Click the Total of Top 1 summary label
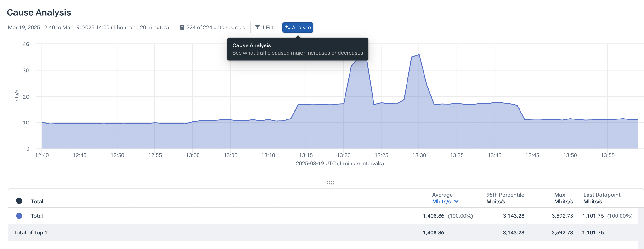Screen dimensions: 644x249 point(30,232)
